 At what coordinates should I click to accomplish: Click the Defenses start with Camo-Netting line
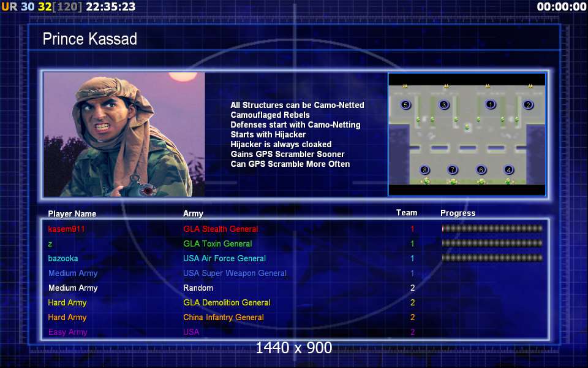click(x=295, y=125)
